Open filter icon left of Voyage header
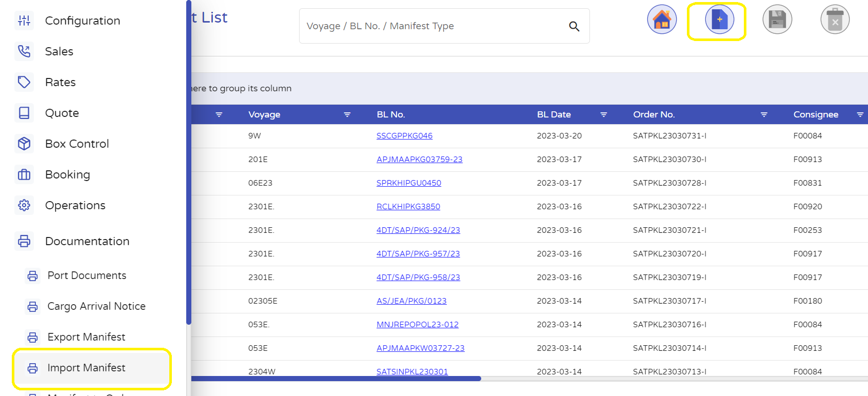This screenshot has height=396, width=868. [x=219, y=114]
